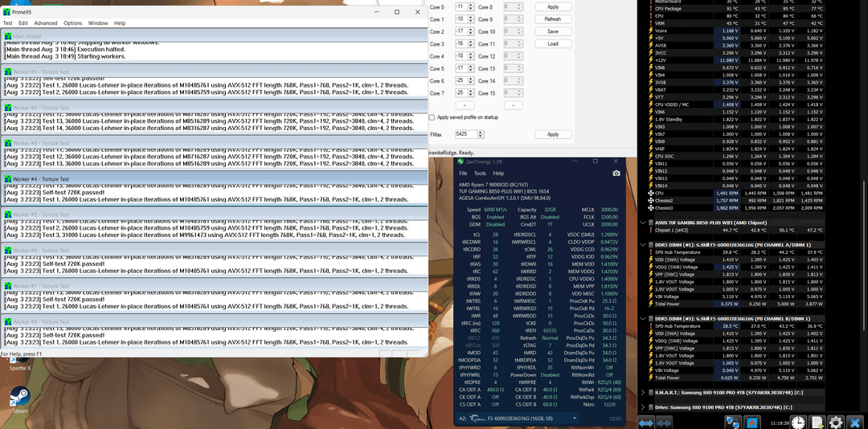
Task: Increase the Core 0 offset using up arrow
Action: 470,5
